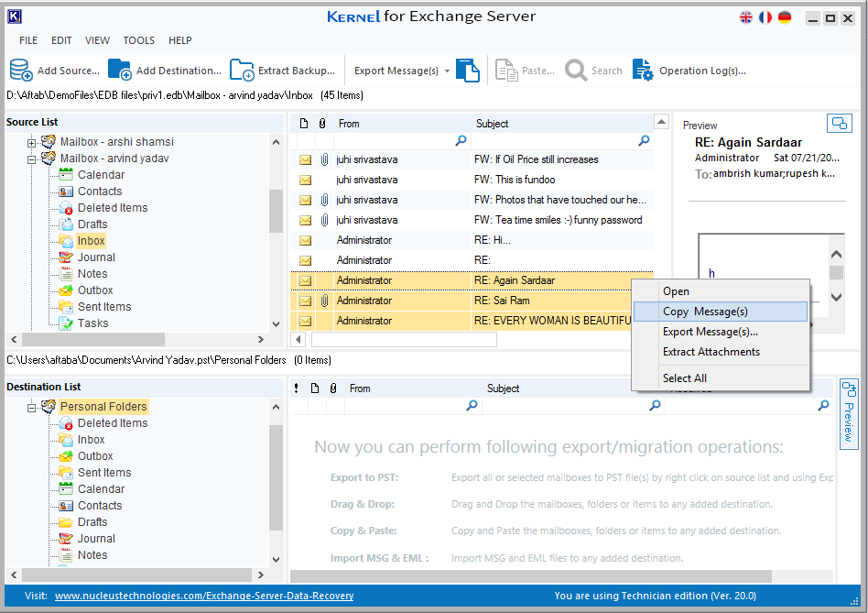Visit the nucleustechnologies.com Exchange-Server-Data-Recovery link
The image size is (868, 613).
coord(204,596)
